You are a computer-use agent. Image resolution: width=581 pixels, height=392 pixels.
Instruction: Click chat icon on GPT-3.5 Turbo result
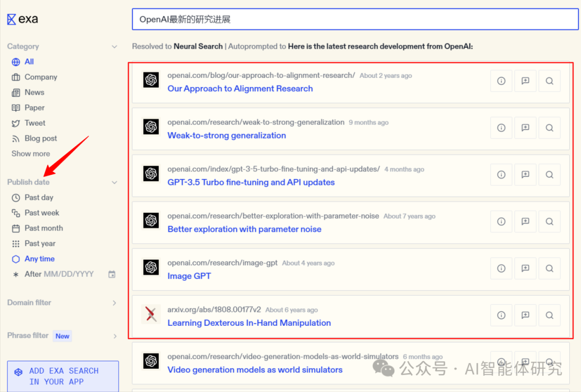[525, 175]
